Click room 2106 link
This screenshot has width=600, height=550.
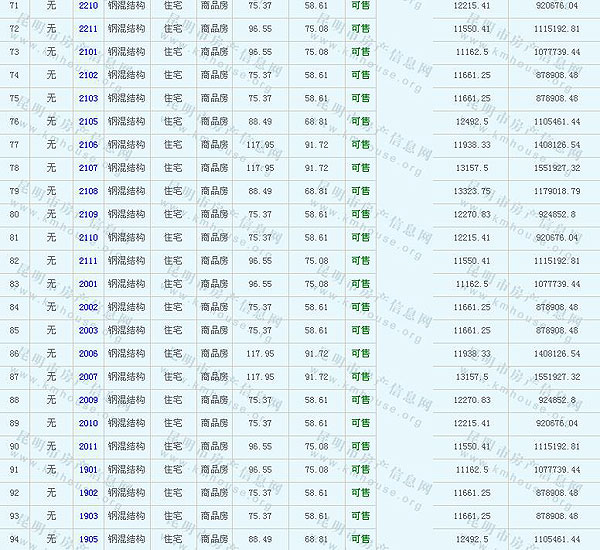click(88, 144)
